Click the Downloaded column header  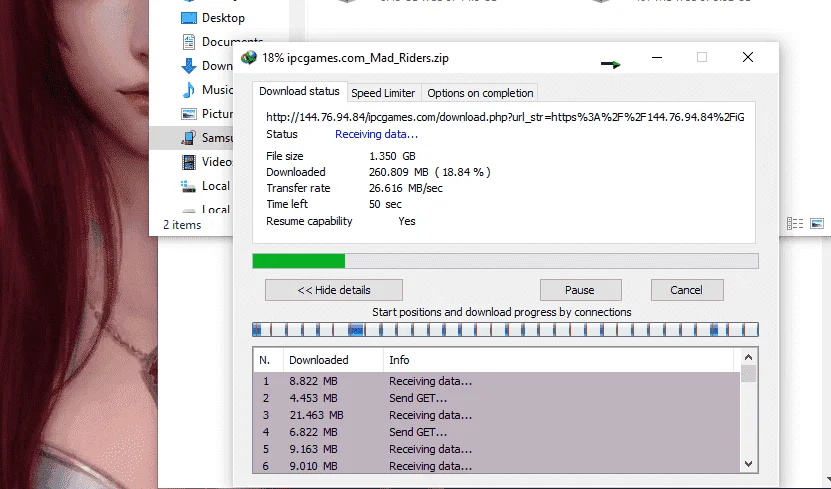(333, 360)
